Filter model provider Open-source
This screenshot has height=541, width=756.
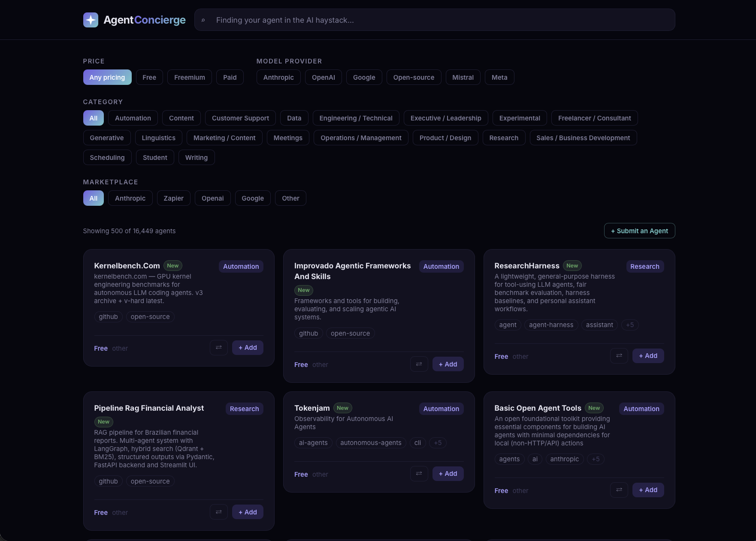414,77
